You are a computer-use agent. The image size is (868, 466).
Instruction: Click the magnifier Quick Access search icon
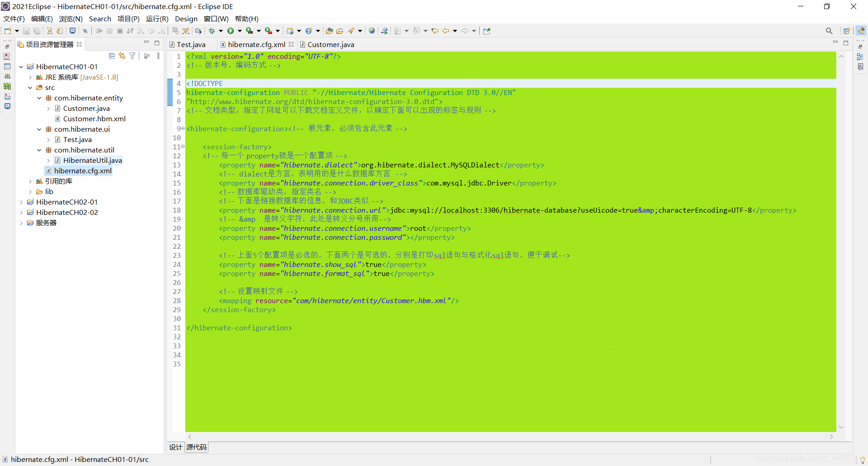(x=829, y=31)
